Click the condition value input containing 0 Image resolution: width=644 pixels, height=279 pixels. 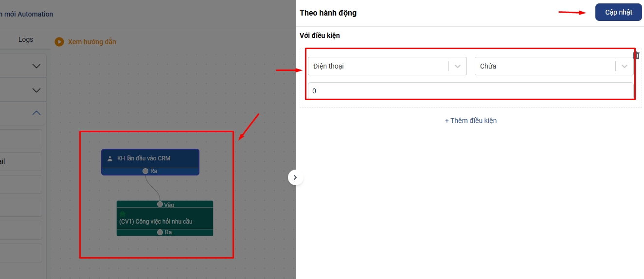(x=470, y=91)
